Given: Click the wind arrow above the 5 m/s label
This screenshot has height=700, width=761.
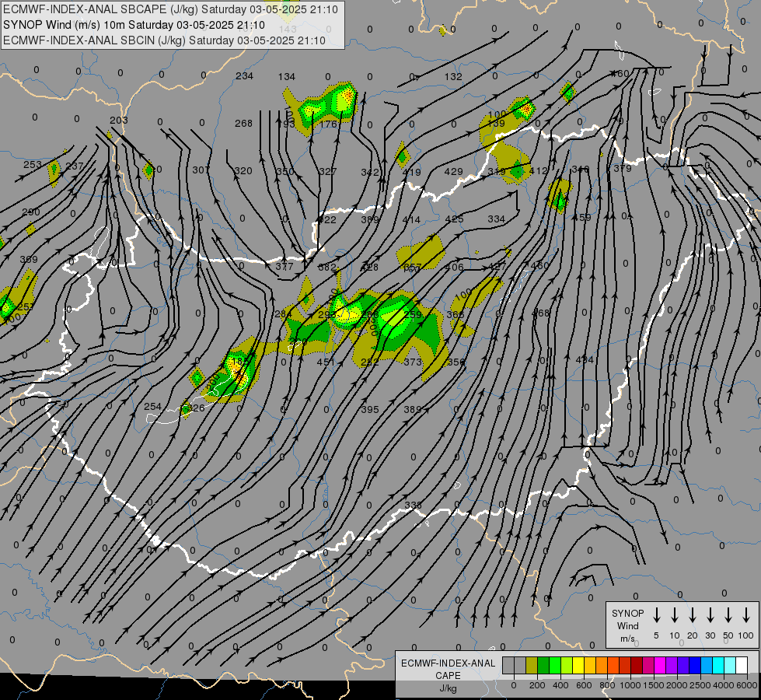Looking at the screenshot, I should click(656, 615).
